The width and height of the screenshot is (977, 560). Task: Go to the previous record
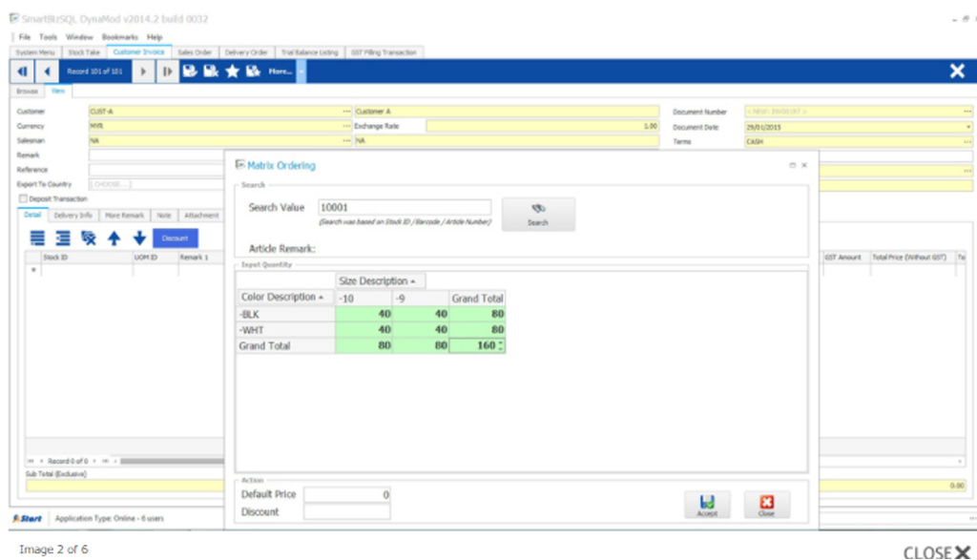(47, 72)
